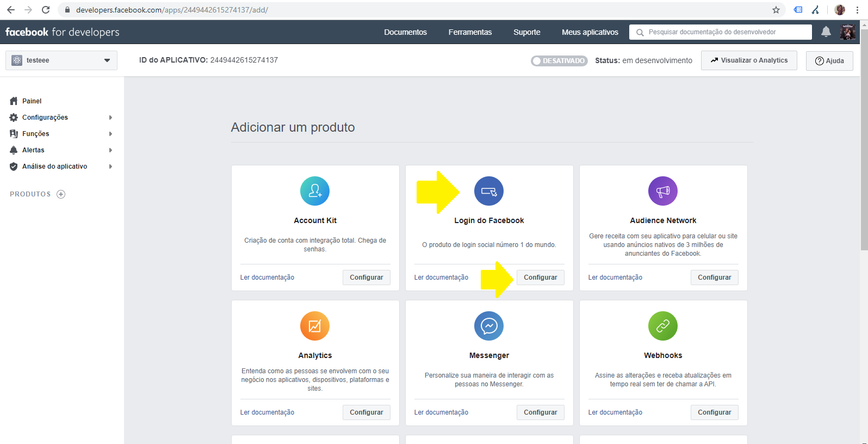
Task: Go back in browser history
Action: (11, 10)
